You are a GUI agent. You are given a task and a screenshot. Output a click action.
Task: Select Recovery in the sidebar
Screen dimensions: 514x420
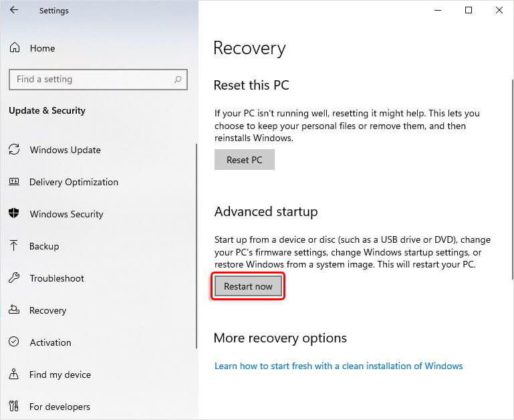pos(48,310)
